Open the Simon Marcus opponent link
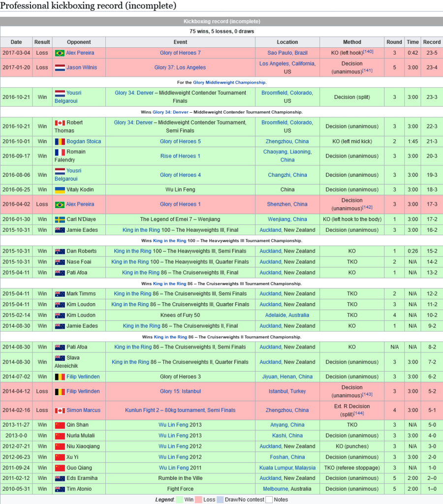This screenshot has height=504, width=443. [x=84, y=410]
